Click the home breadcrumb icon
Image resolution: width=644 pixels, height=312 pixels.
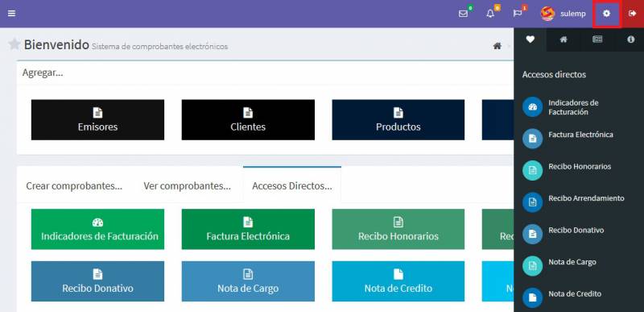(497, 46)
